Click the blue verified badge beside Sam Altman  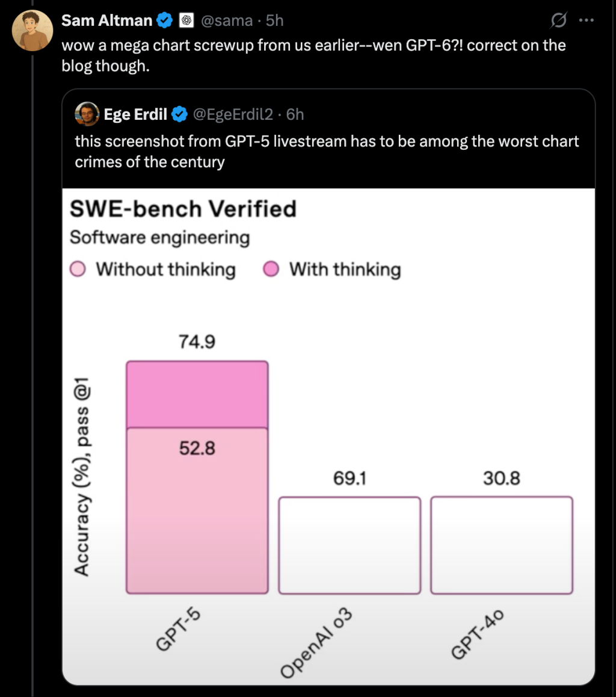(x=164, y=20)
